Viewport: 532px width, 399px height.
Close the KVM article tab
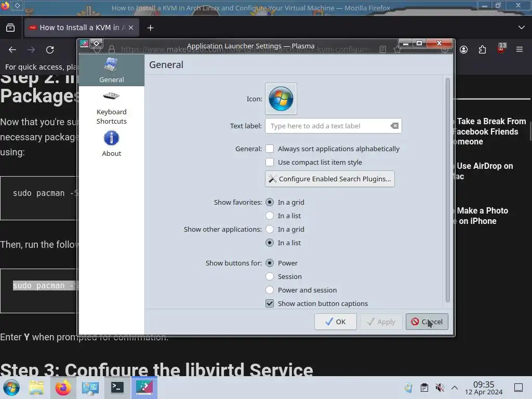tap(131, 28)
